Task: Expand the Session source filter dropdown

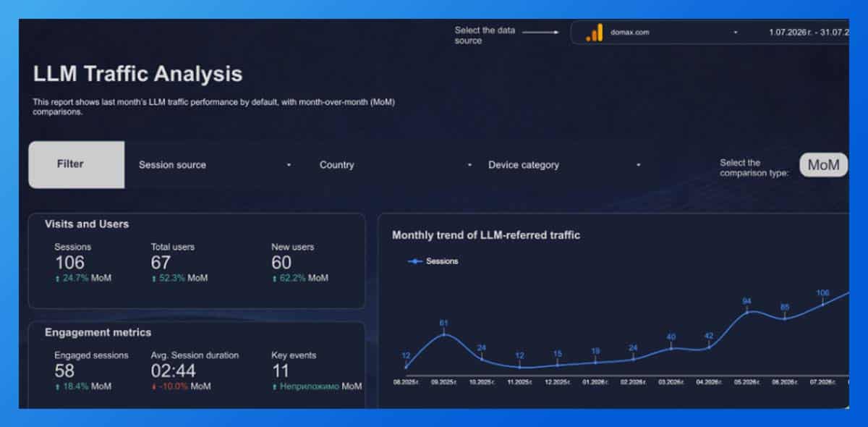Action: [x=215, y=165]
